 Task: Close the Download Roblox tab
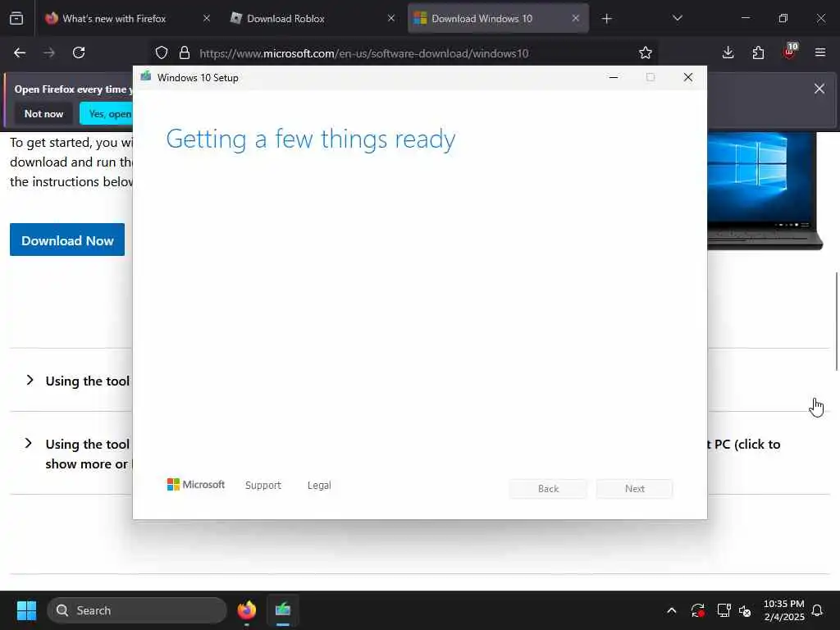[x=391, y=18]
